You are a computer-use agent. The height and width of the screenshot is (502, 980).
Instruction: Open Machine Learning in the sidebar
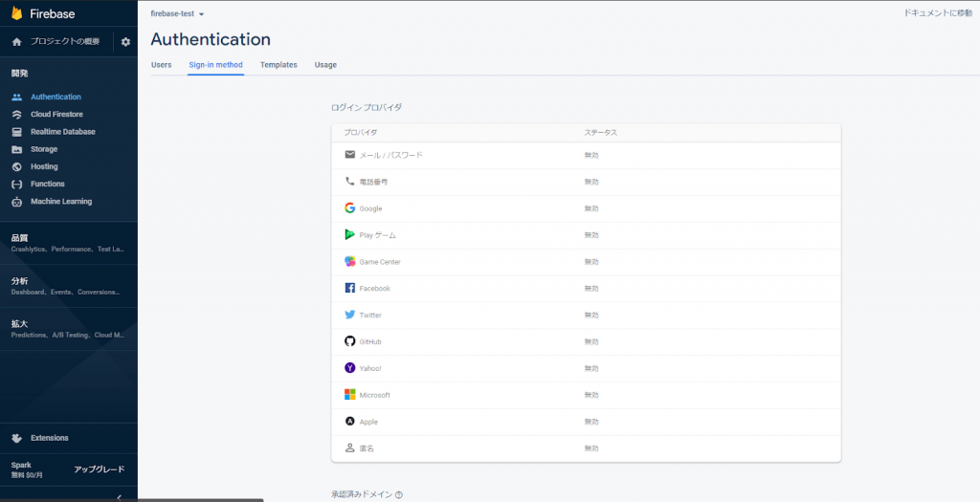click(x=61, y=202)
